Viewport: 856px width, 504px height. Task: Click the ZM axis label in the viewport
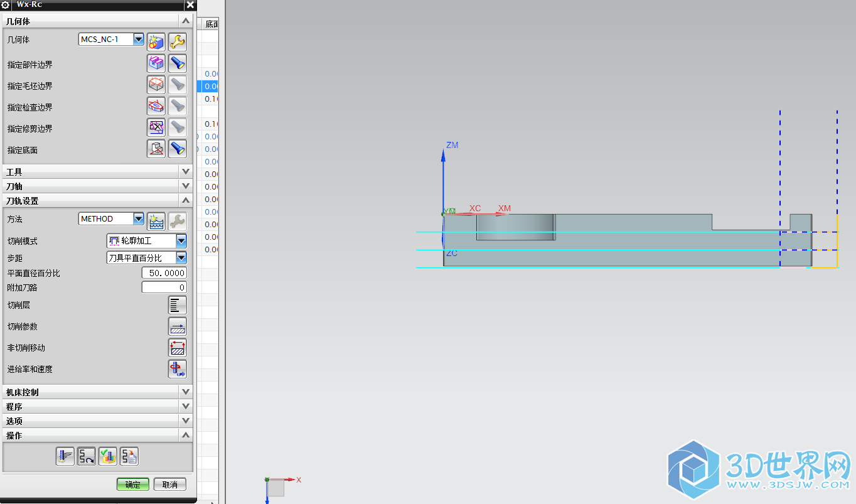click(x=452, y=145)
